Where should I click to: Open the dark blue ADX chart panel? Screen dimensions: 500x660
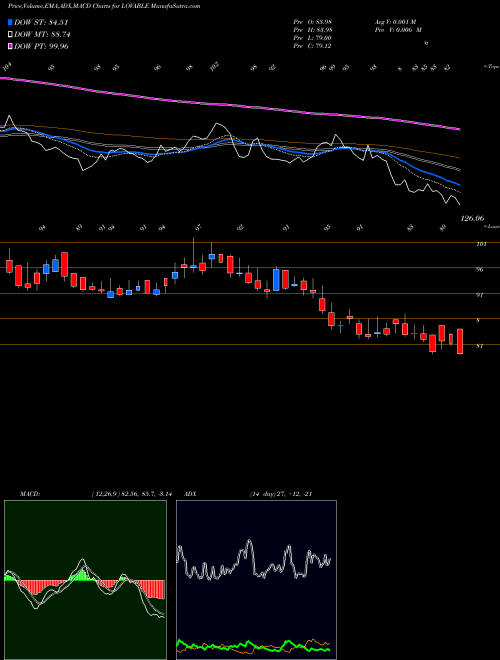[x=256, y=580]
